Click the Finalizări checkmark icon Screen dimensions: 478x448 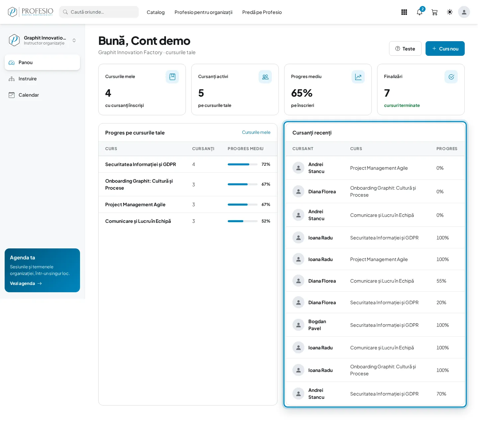click(x=451, y=77)
